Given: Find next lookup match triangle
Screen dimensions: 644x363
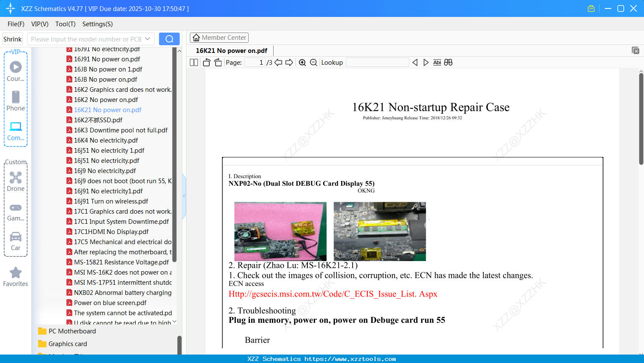Looking at the screenshot, I should pos(426,63).
